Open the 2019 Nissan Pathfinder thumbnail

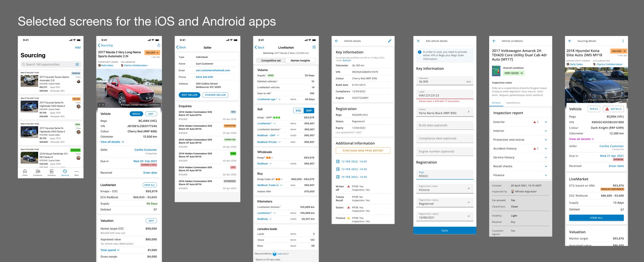click(x=29, y=157)
